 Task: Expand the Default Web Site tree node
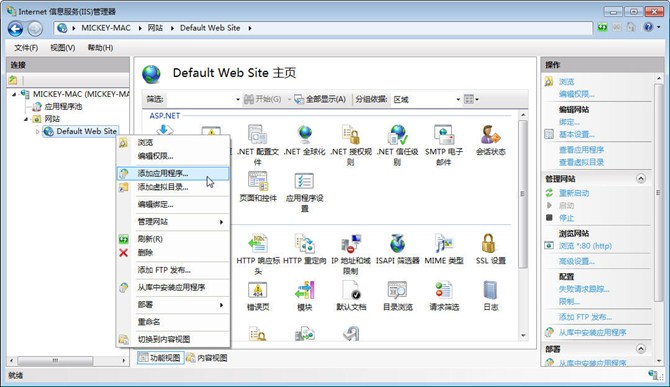pyautogui.click(x=38, y=132)
